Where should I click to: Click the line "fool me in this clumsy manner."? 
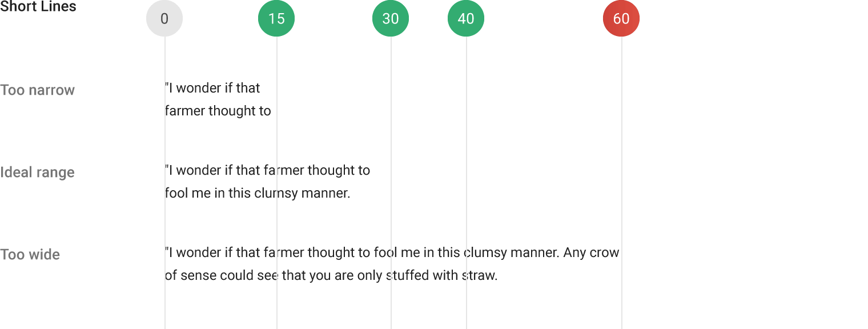click(258, 193)
